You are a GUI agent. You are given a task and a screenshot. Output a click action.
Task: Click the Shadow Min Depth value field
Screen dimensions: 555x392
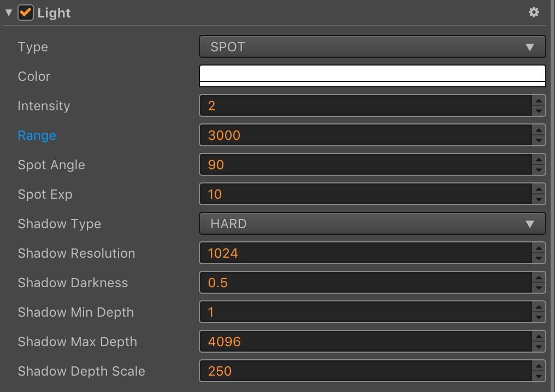(x=365, y=312)
